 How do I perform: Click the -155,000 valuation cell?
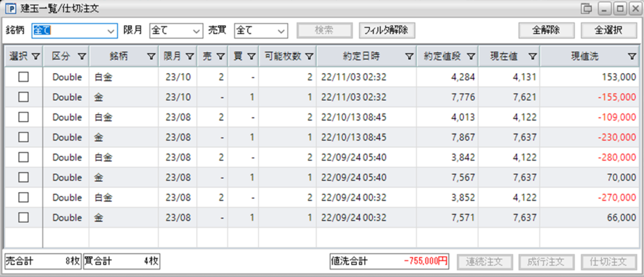pos(589,97)
